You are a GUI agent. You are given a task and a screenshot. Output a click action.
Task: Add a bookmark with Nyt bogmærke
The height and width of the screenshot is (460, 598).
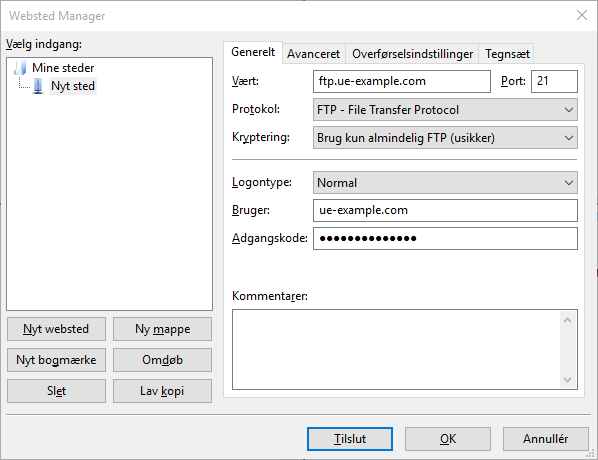[x=56, y=360]
